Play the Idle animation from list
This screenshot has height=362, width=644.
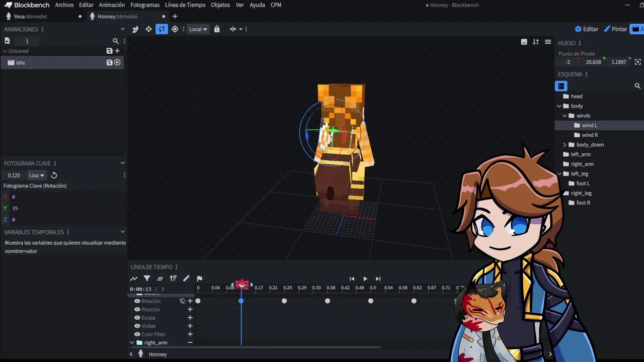(117, 62)
